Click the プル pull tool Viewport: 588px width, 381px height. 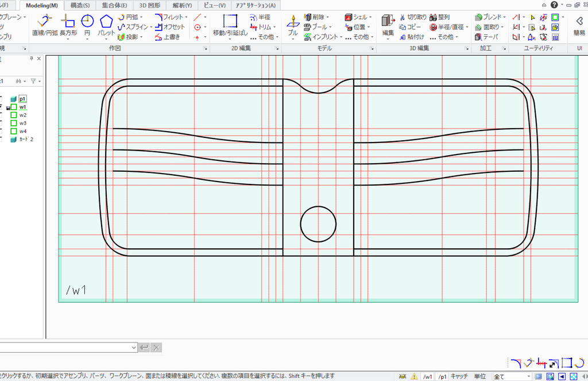pyautogui.click(x=293, y=25)
